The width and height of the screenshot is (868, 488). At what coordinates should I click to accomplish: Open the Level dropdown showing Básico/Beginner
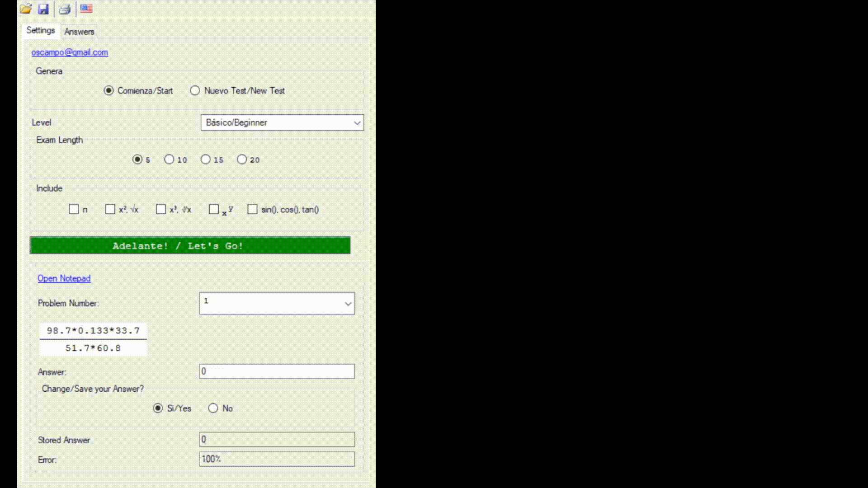click(282, 122)
